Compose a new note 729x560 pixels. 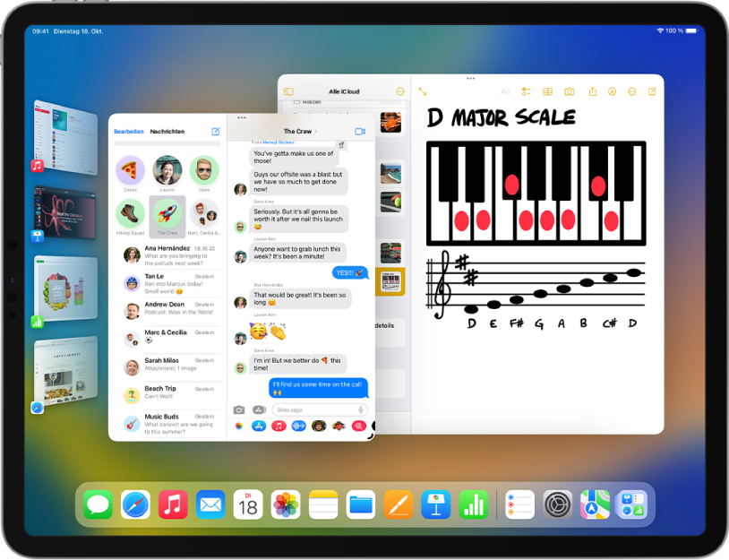coord(654,92)
